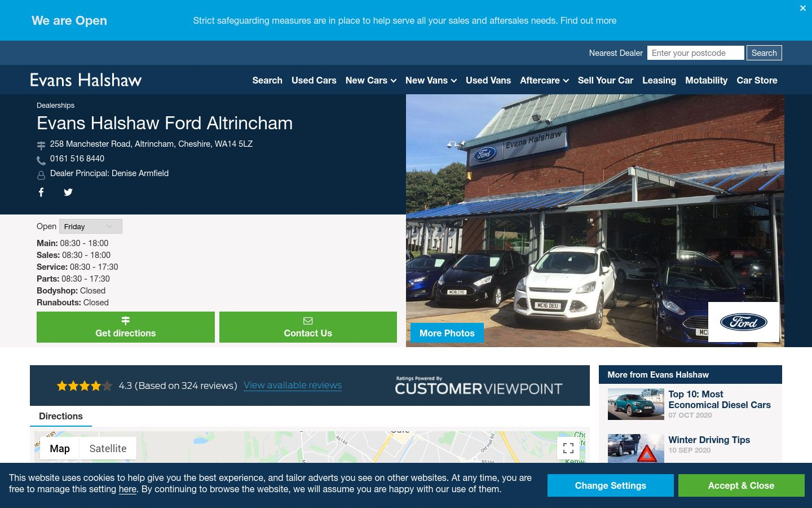Open the dealership Facebook page icon
Image resolution: width=812 pixels, height=508 pixels.
41,192
